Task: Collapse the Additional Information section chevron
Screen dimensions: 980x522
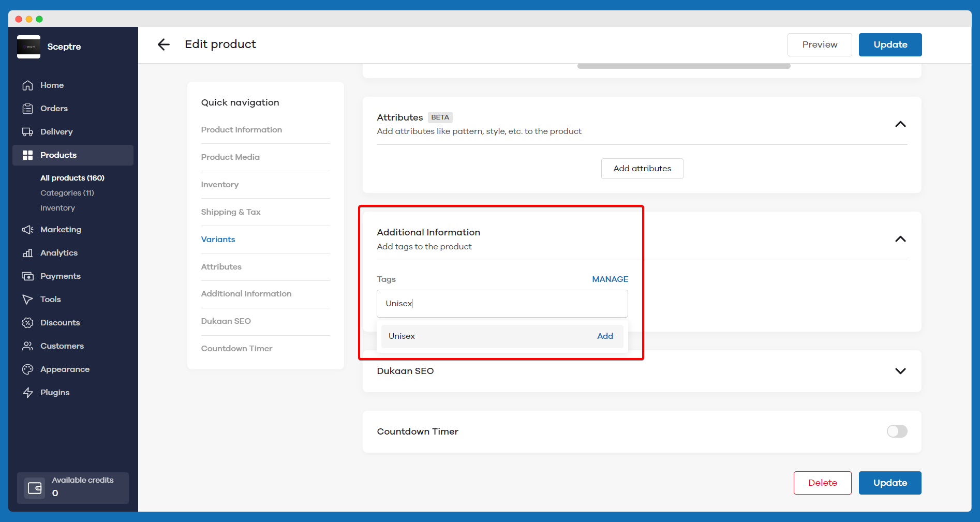Action: (900, 239)
